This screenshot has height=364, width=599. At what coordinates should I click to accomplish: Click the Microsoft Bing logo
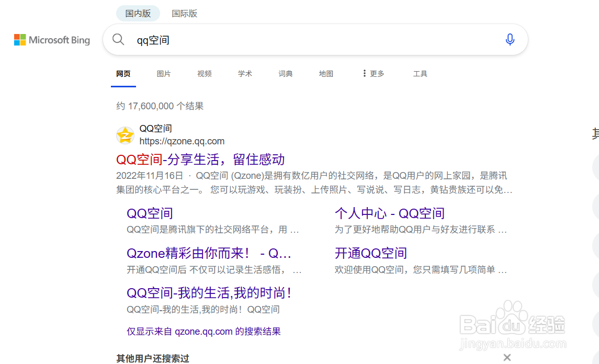[52, 40]
